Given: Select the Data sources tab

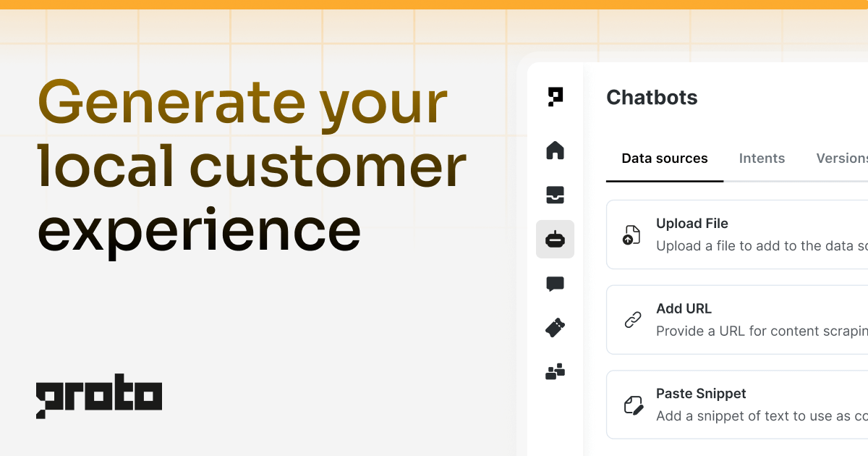Looking at the screenshot, I should 664,158.
